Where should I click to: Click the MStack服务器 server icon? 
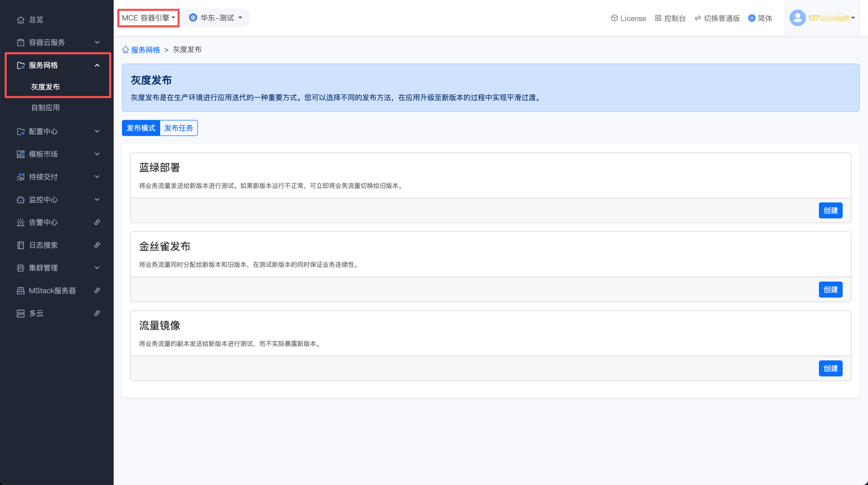21,291
